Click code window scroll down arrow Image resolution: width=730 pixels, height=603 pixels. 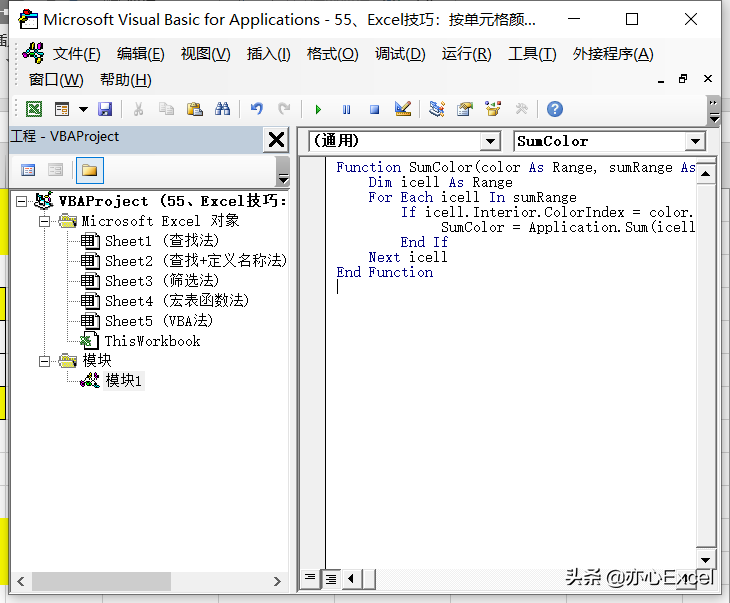point(705,560)
